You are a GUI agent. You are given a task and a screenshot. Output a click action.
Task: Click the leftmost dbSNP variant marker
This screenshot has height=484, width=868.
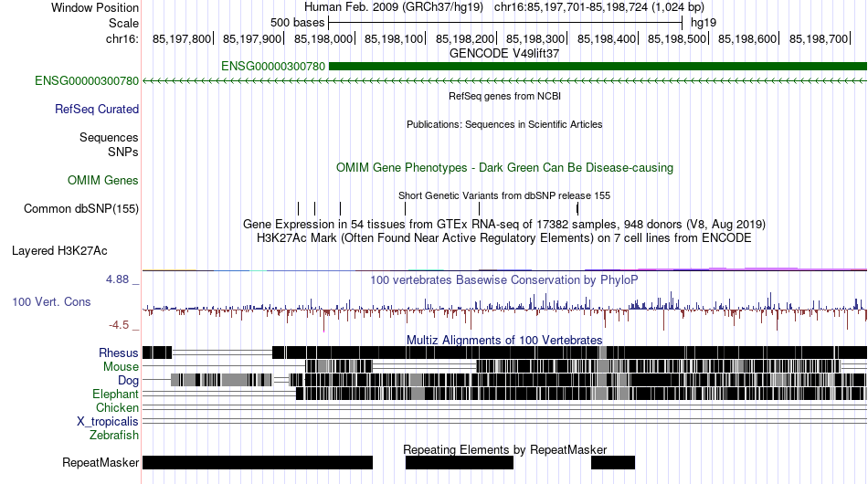298,208
